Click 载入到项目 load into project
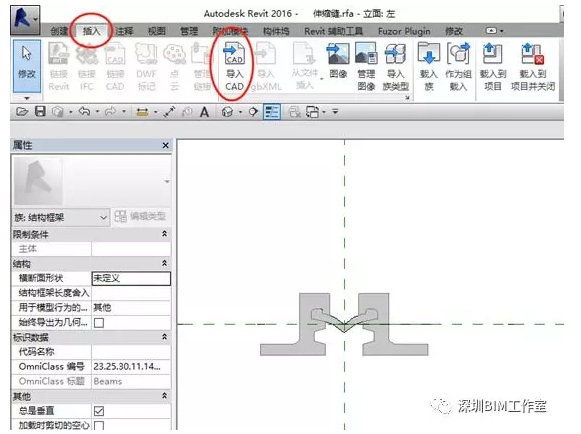581x434 pixels. pos(493,67)
